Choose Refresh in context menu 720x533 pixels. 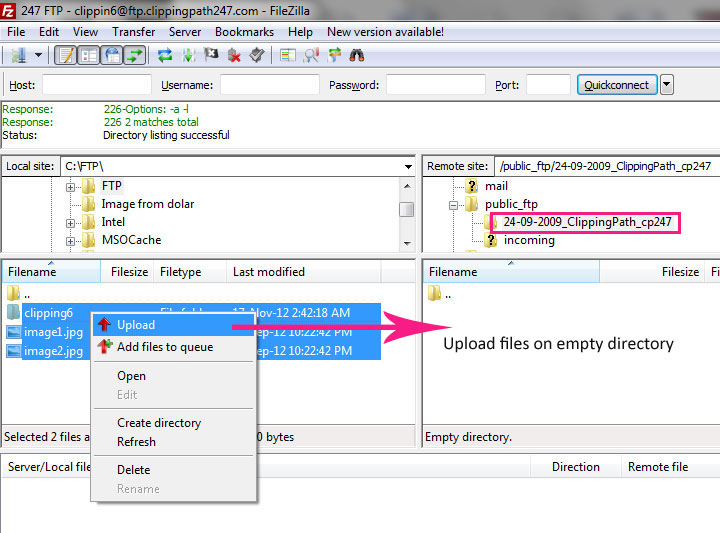(174, 442)
